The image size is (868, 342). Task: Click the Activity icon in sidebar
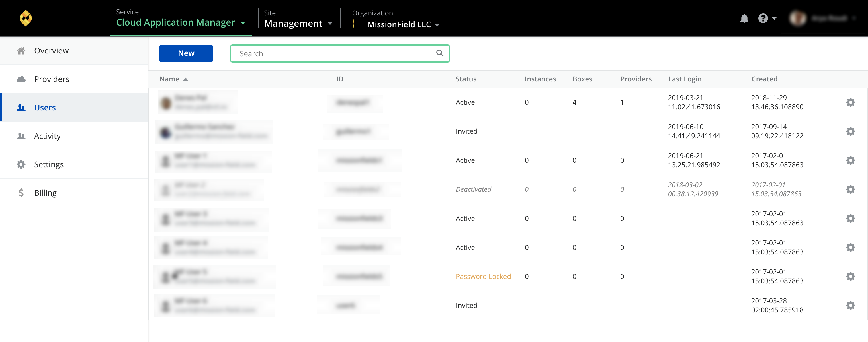(21, 136)
